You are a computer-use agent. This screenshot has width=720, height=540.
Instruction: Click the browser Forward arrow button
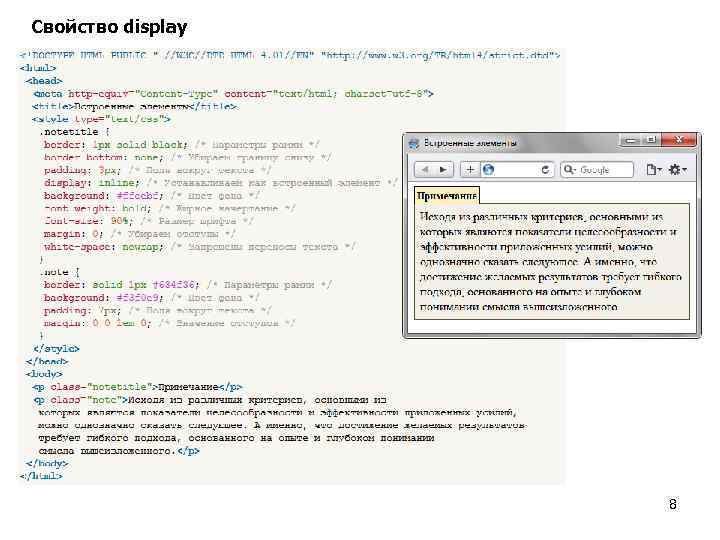444,169
